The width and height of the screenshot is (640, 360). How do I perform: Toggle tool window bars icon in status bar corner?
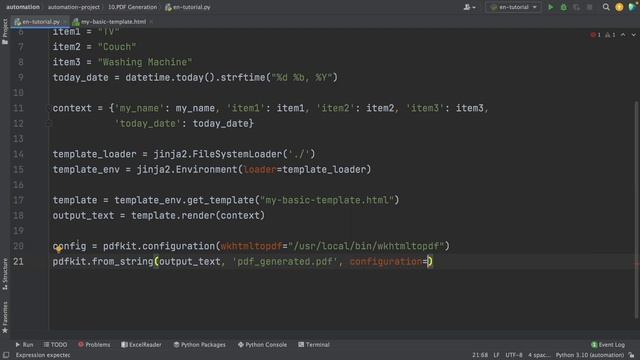coord(6,355)
